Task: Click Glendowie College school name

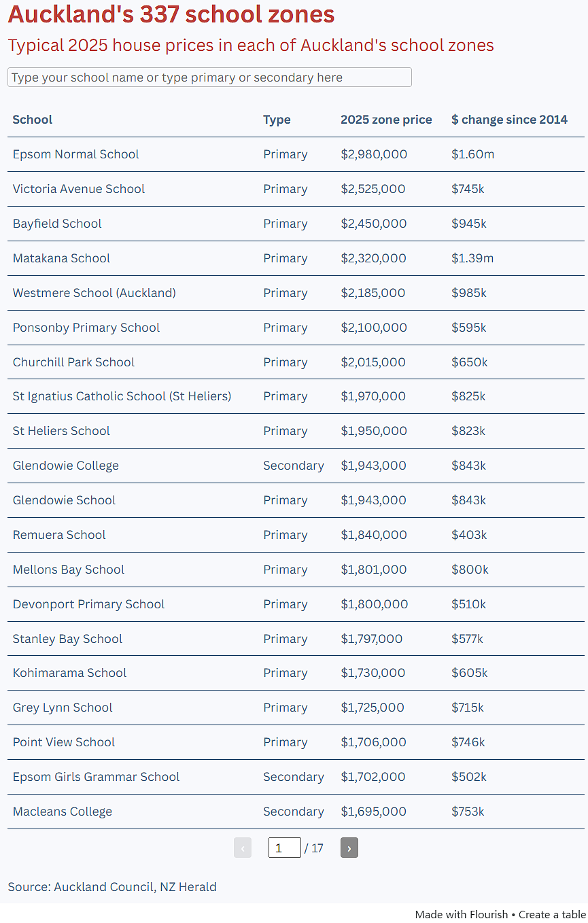Action: click(66, 466)
